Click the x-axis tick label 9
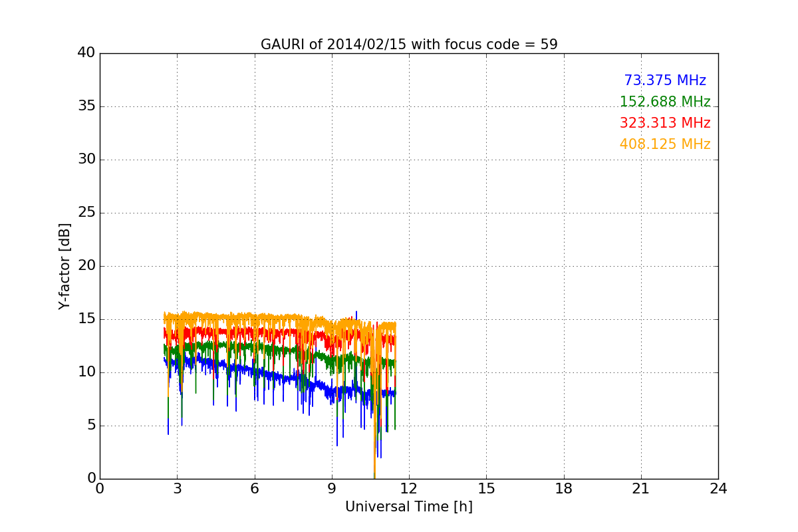 (332, 488)
